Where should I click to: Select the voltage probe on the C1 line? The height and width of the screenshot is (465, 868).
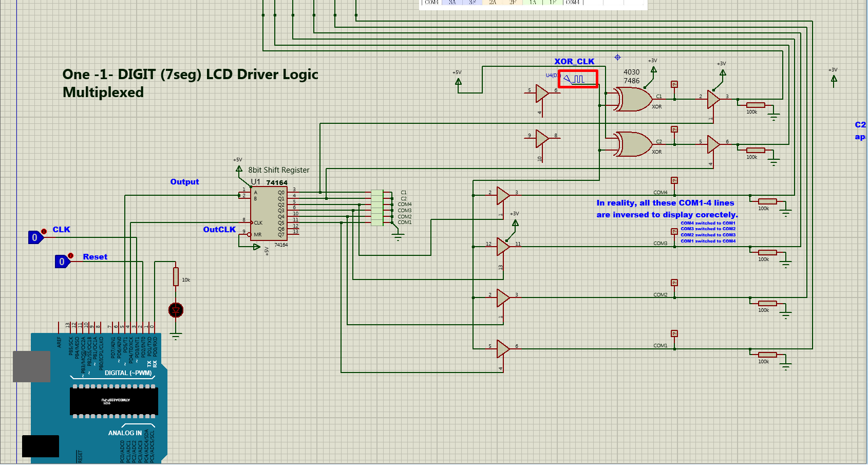(674, 84)
